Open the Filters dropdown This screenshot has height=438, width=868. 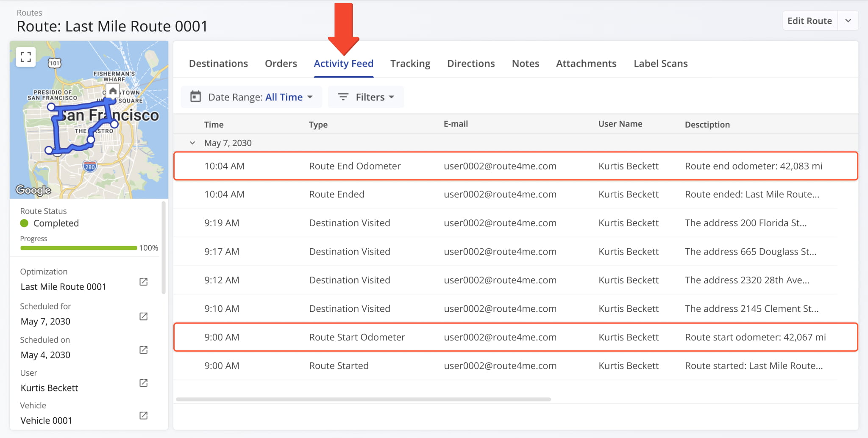[372, 97]
